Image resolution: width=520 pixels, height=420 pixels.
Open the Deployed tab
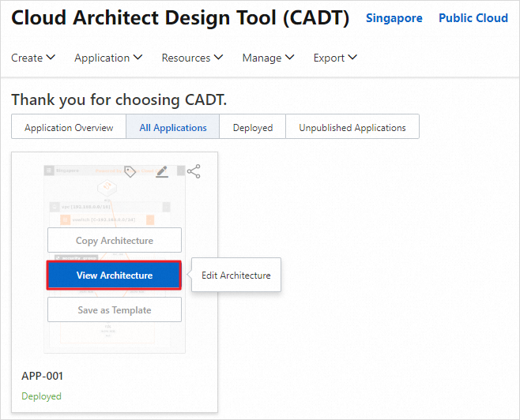pyautogui.click(x=253, y=127)
